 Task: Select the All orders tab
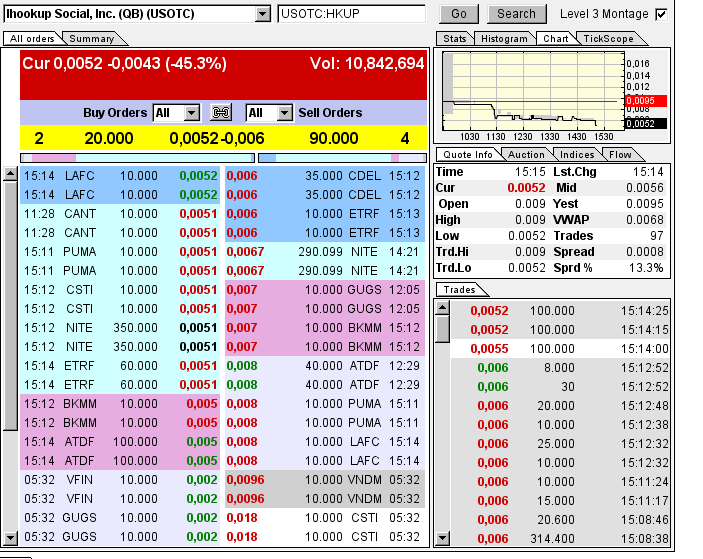pos(31,39)
